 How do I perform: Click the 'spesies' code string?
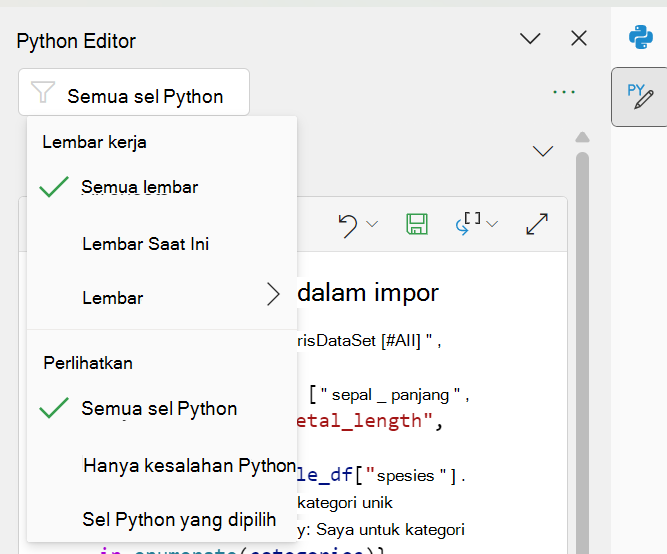coord(405,476)
